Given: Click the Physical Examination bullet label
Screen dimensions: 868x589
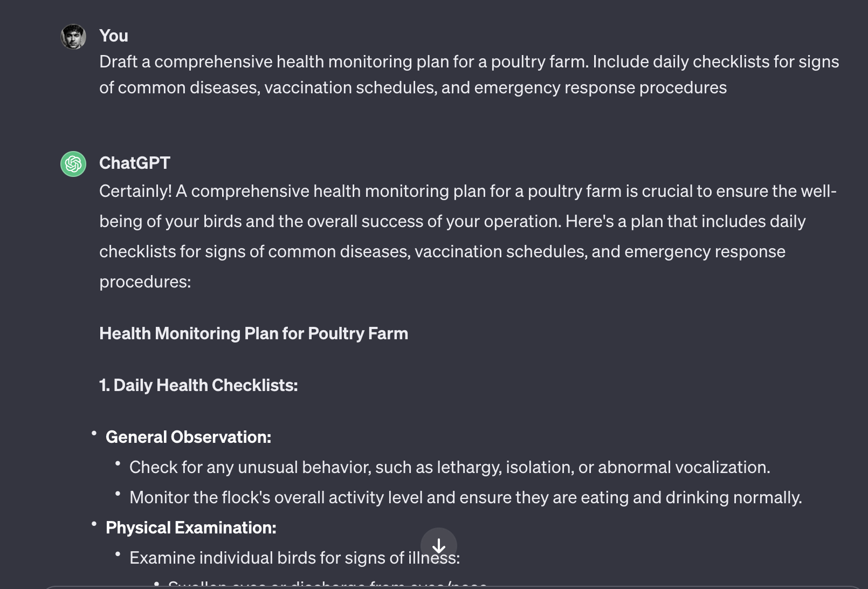Looking at the screenshot, I should [191, 528].
